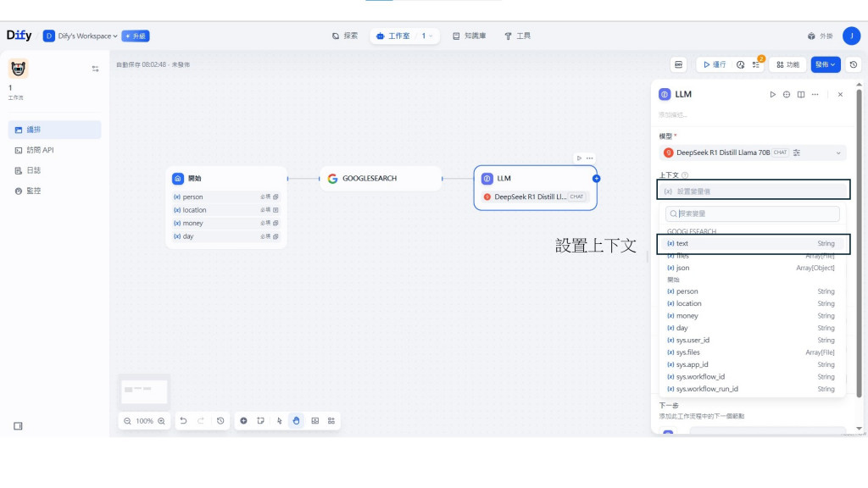
Task: Open the Features button (功能)
Action: tap(787, 64)
